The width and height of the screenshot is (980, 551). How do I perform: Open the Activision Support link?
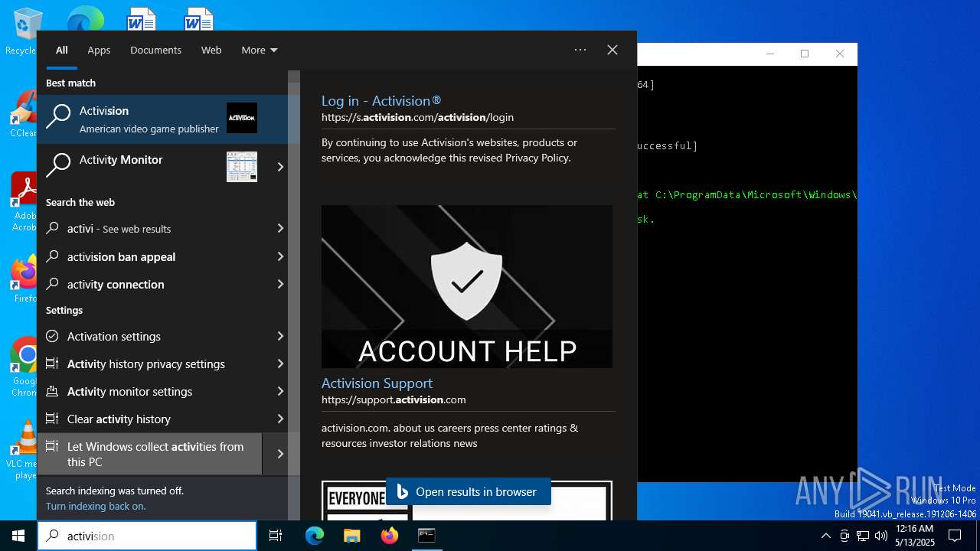[377, 383]
